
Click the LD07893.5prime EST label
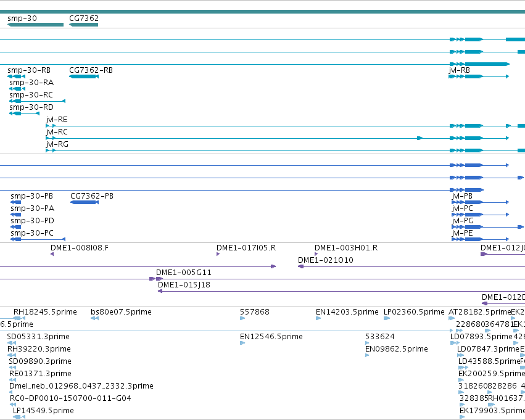[481, 337]
